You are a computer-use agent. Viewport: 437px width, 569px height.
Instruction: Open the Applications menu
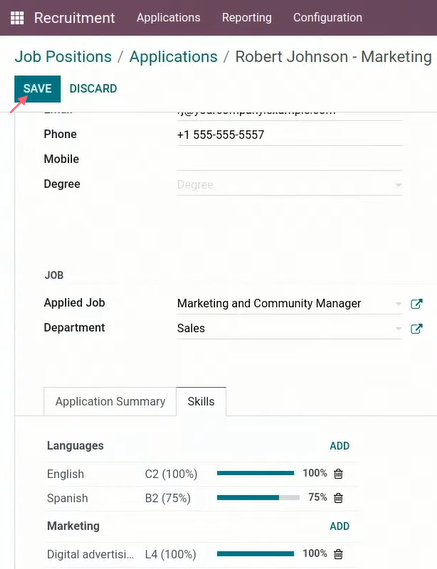(x=168, y=17)
